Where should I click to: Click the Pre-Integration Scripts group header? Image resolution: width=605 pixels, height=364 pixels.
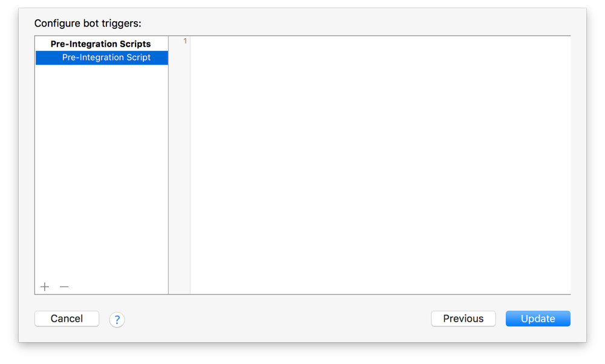[x=101, y=44]
